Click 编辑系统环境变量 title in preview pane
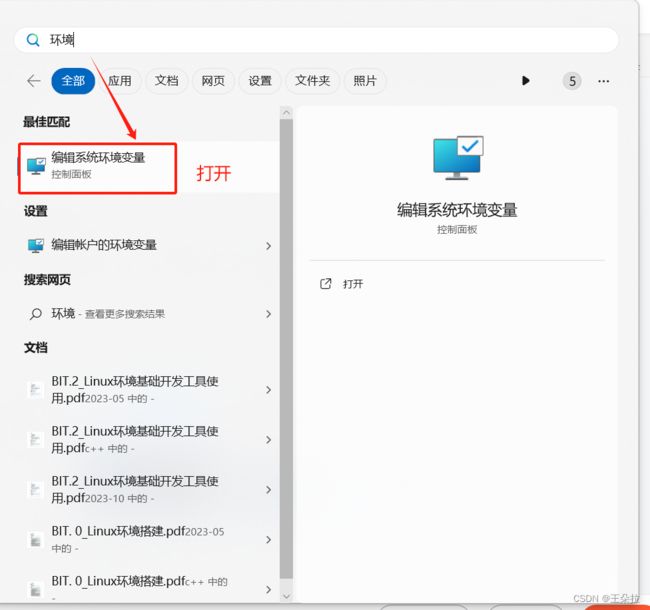650x610 pixels. [x=457, y=210]
